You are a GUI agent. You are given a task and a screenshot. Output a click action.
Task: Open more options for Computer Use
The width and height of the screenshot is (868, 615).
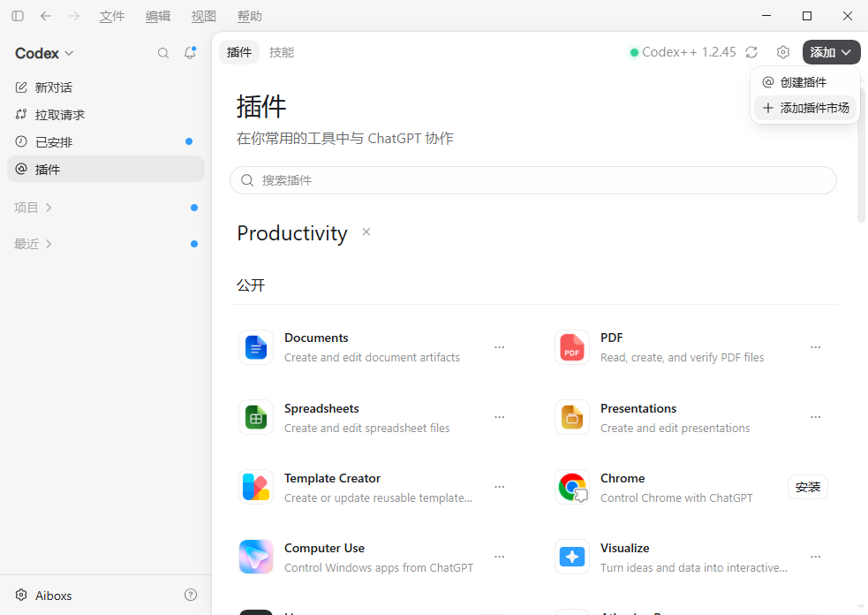coord(499,557)
